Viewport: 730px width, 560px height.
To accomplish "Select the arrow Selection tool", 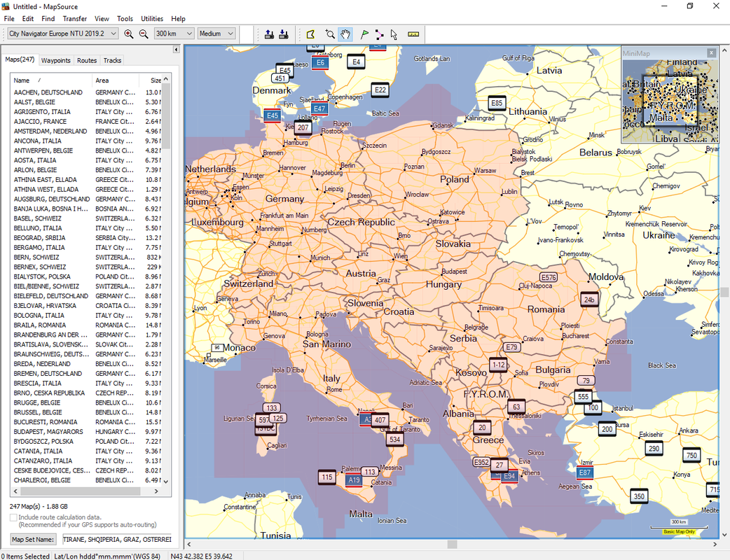I will point(394,34).
